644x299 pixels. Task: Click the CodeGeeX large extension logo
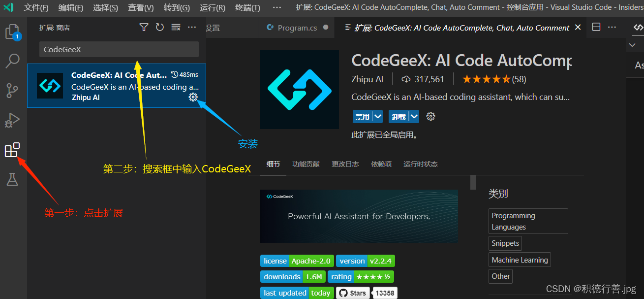[300, 90]
